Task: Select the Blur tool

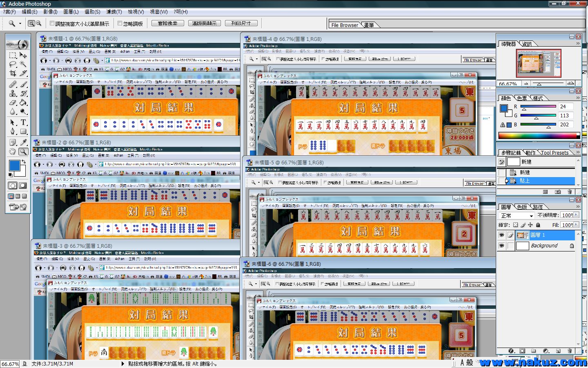Action: 13,111
